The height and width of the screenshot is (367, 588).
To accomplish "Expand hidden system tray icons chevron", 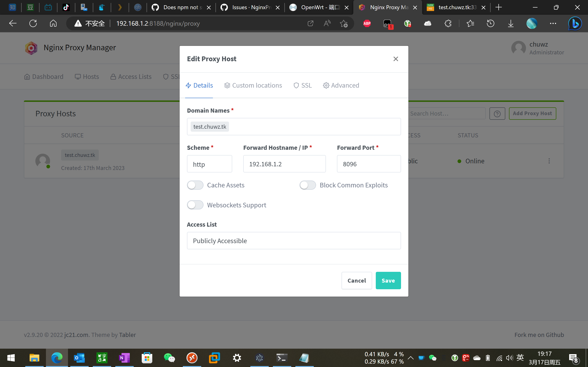I will point(411,358).
